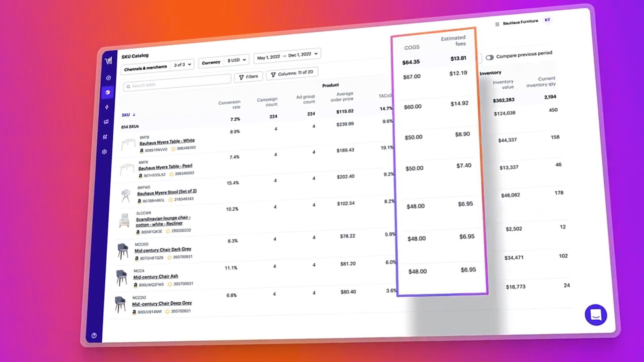Open the chat support bubble
644x362 pixels.
point(596,315)
